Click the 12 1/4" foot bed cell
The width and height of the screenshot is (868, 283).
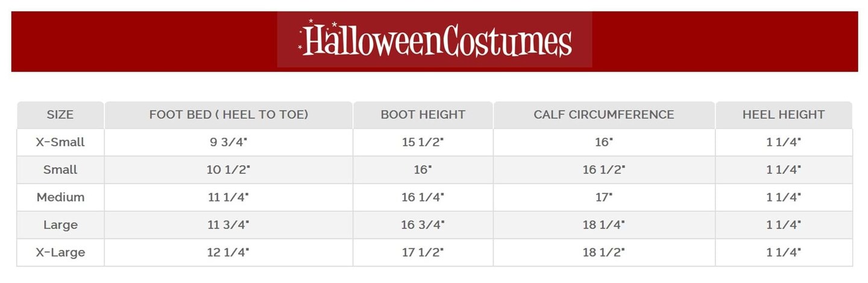[228, 253]
